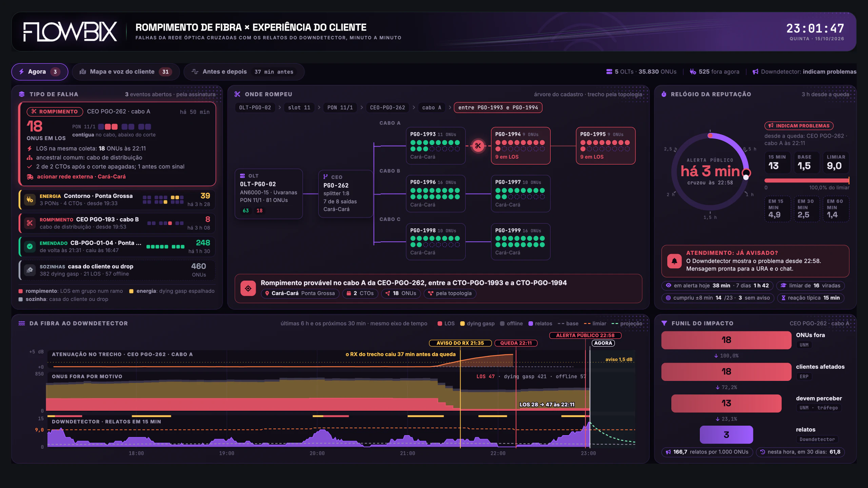Click the truck icon beside acionar rede externa

click(x=30, y=177)
